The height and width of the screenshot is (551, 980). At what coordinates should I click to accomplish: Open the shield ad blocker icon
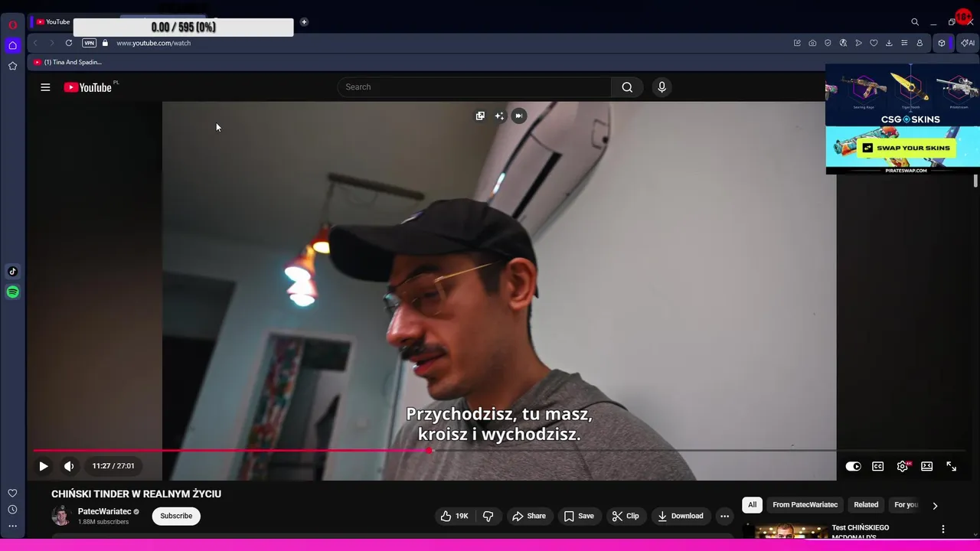[828, 43]
